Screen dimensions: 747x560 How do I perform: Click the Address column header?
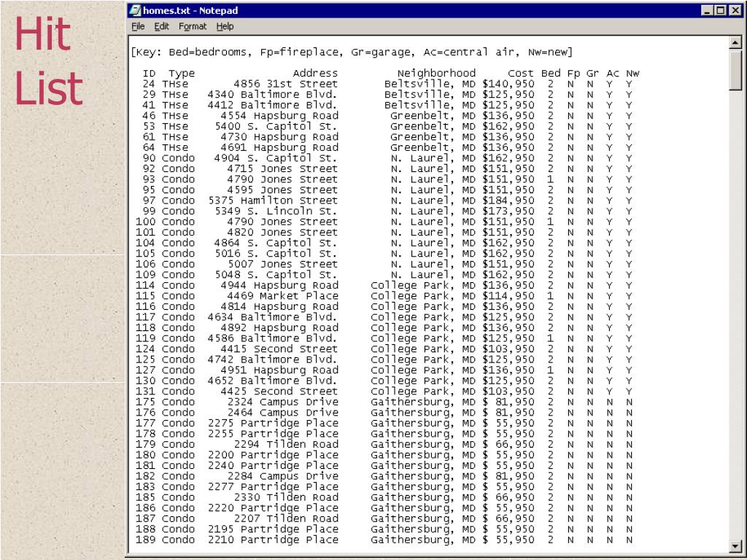(x=315, y=74)
